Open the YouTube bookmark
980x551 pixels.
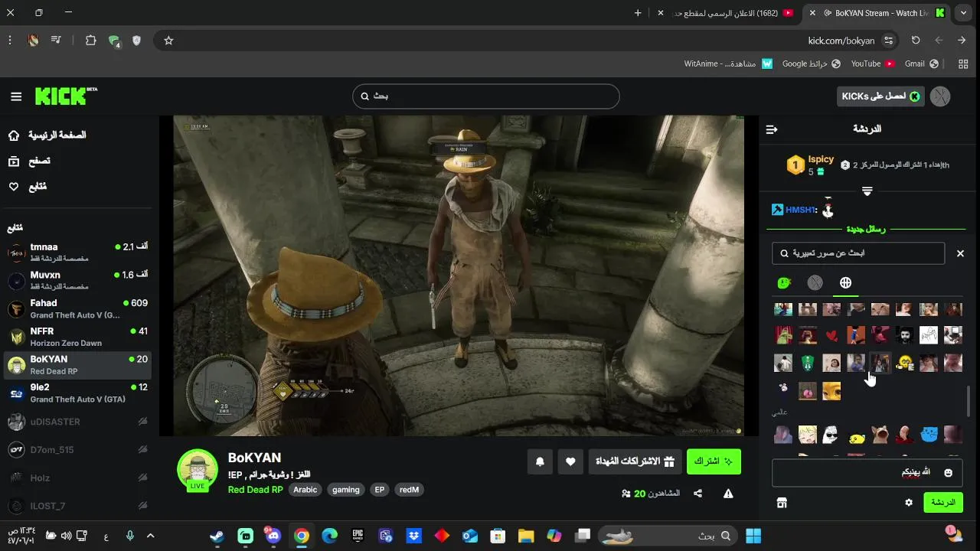click(873, 64)
